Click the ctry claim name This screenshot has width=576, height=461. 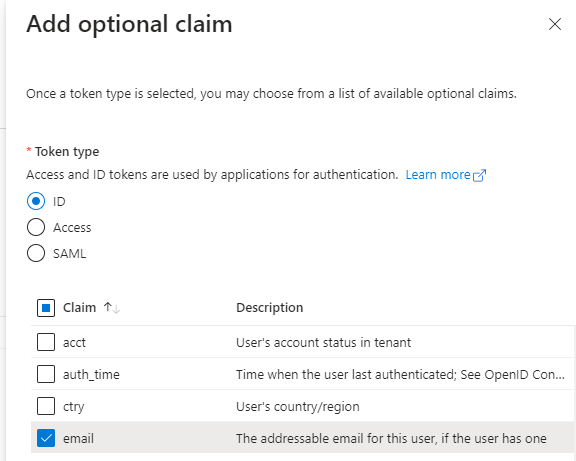73,407
